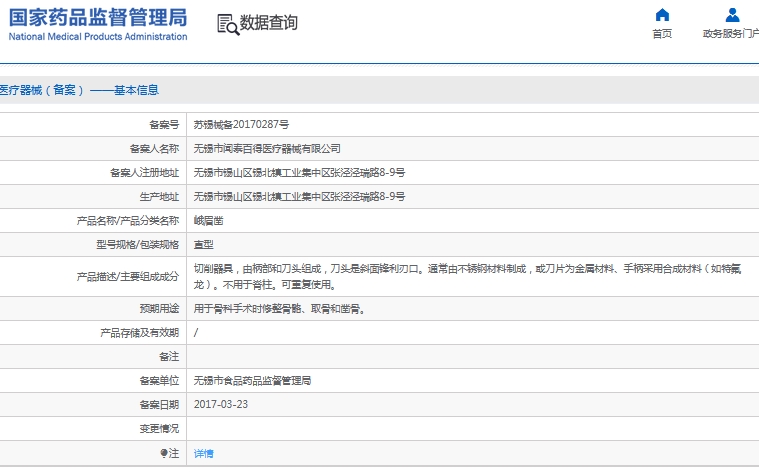
Task: Click the 预期用途 field label
Action: pyautogui.click(x=159, y=308)
